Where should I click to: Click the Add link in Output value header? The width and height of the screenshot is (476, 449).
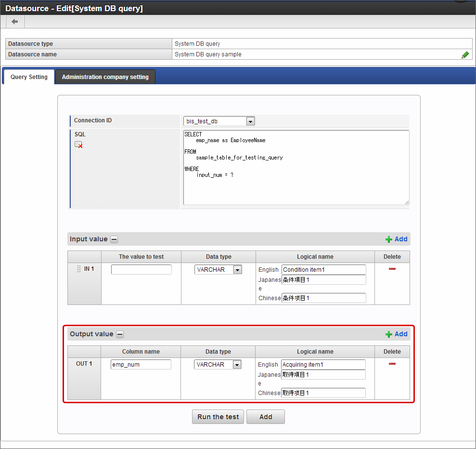(401, 334)
